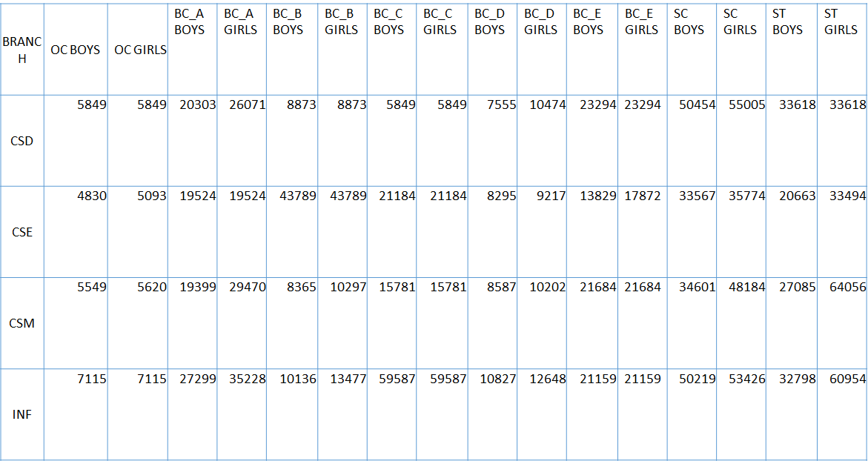Select the BC_C BOYS column header

coord(392,50)
